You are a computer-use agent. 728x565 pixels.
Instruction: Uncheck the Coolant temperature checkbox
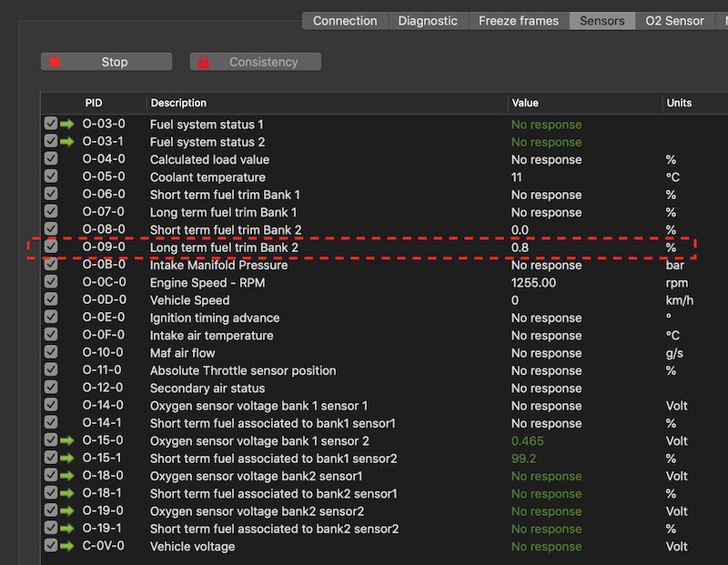click(50, 177)
